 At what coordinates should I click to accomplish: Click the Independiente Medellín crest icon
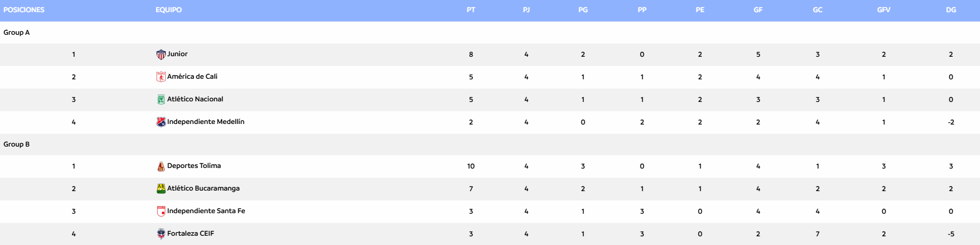161,122
